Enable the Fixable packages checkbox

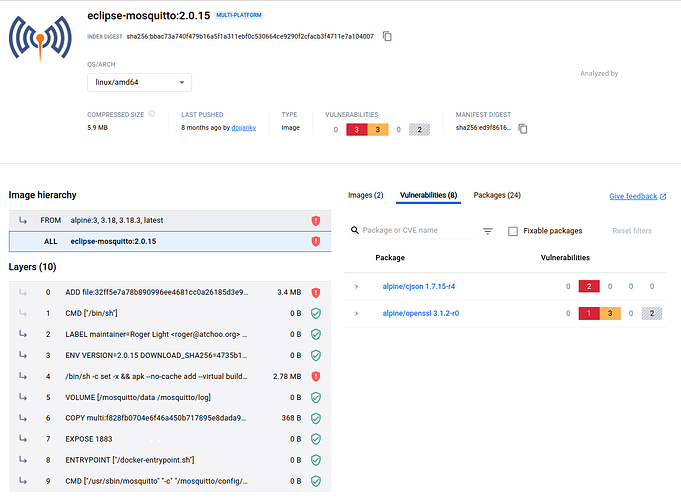pos(513,231)
